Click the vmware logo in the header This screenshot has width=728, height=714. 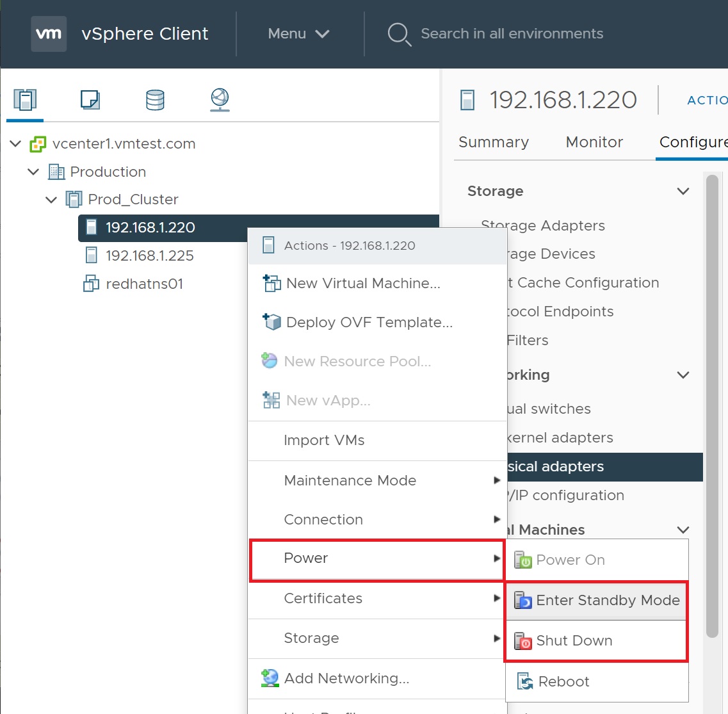click(49, 34)
